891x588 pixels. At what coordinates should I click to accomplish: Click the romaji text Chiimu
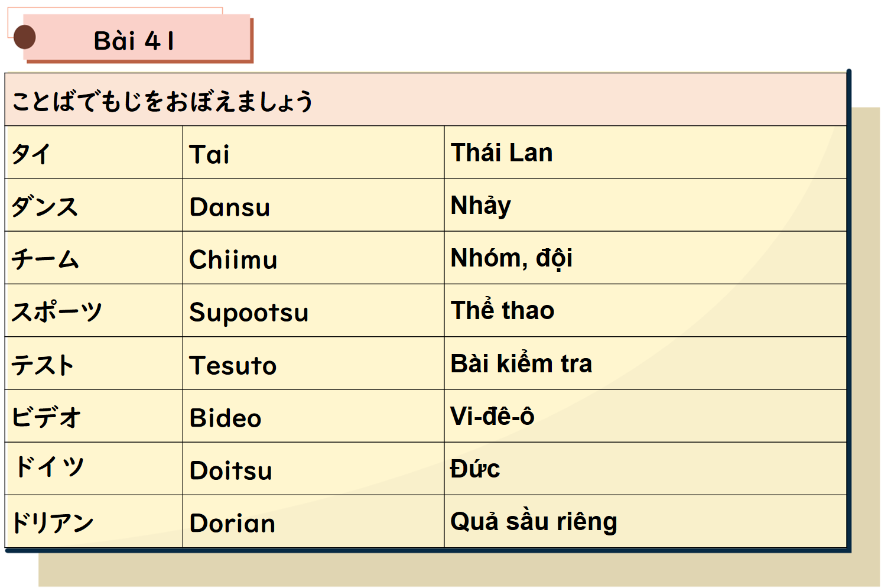click(x=233, y=260)
